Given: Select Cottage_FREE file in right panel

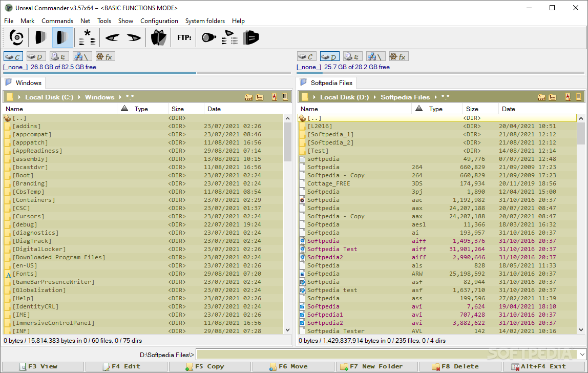Looking at the screenshot, I should tap(437, 183).
